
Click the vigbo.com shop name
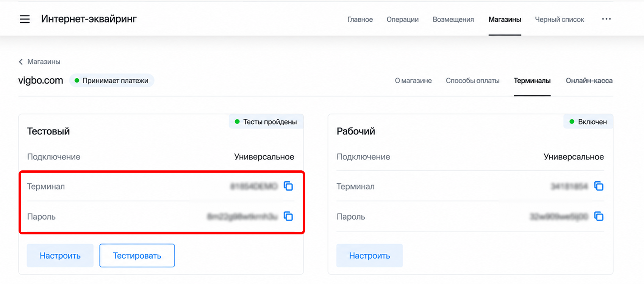[x=41, y=80]
